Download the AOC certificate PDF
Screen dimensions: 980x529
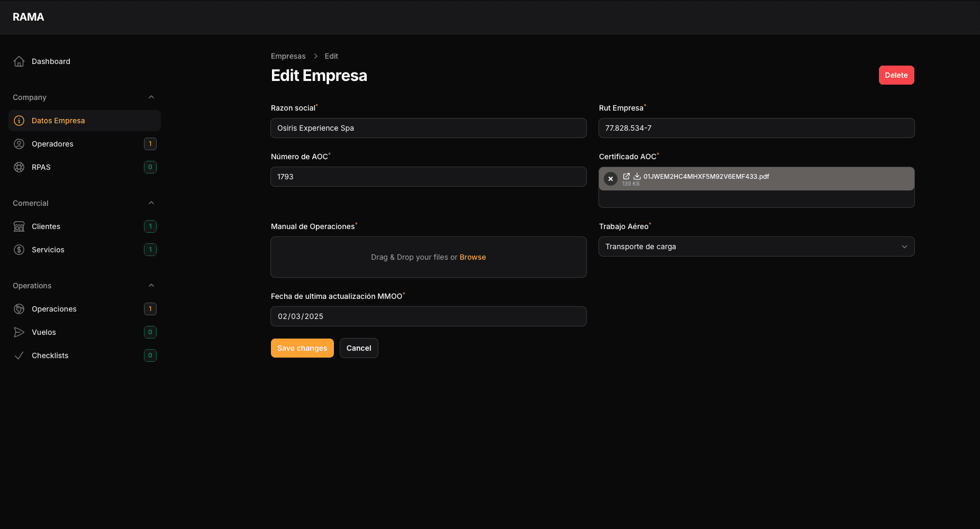click(x=637, y=176)
